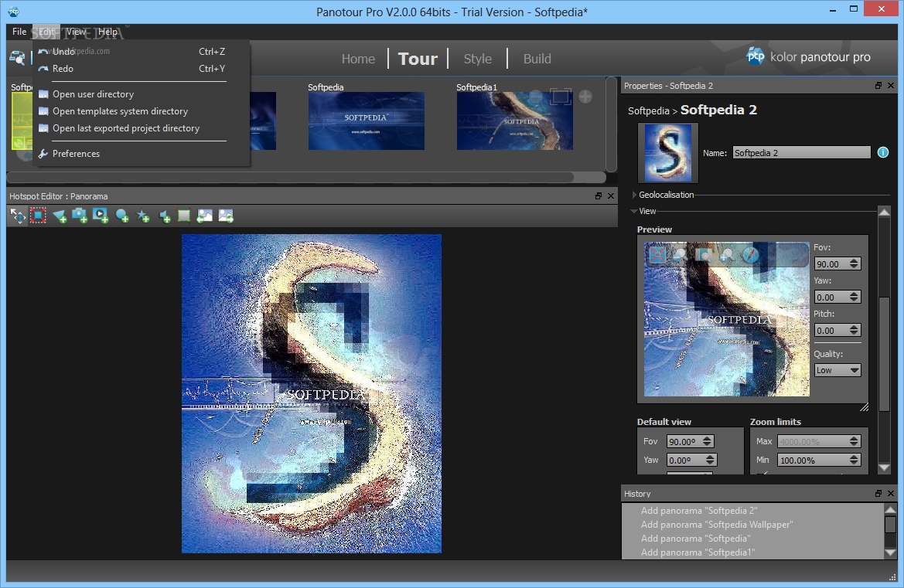Click the green square patch tool
The image size is (904, 588).
pyautogui.click(x=184, y=216)
